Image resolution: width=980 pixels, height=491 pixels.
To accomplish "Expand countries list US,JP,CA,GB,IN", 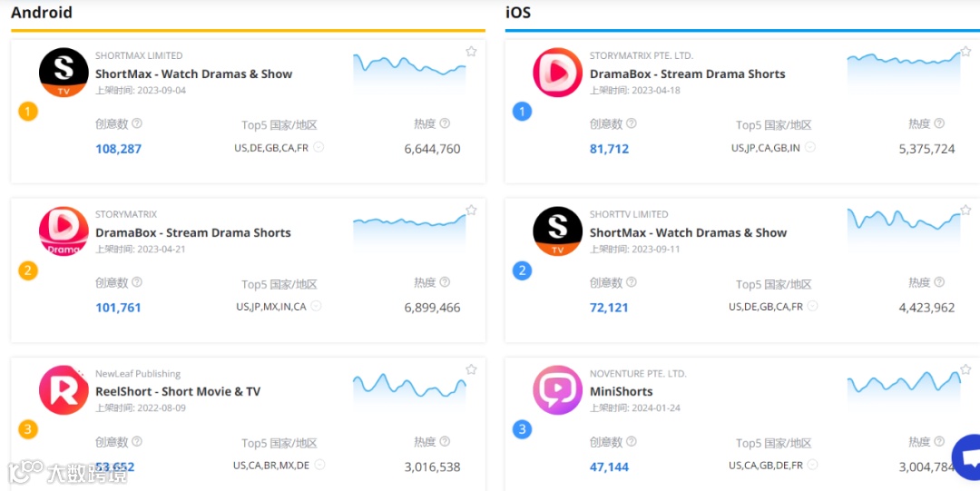I will (810, 148).
